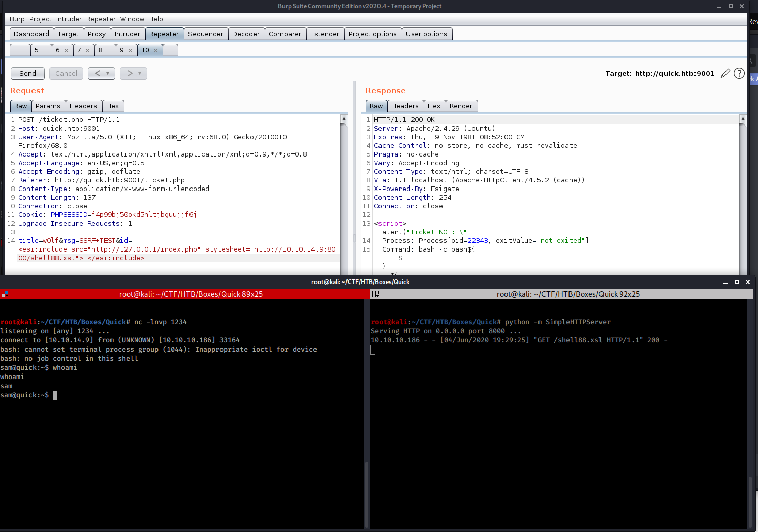Maximize the Burp Suite window
The height and width of the screenshot is (532, 758).
pos(731,6)
